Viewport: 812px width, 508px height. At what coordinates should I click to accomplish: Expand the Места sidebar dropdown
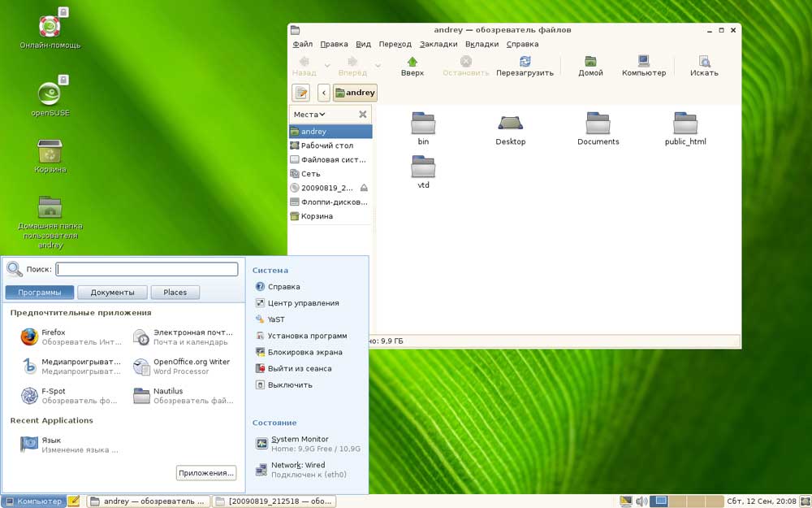coord(309,115)
